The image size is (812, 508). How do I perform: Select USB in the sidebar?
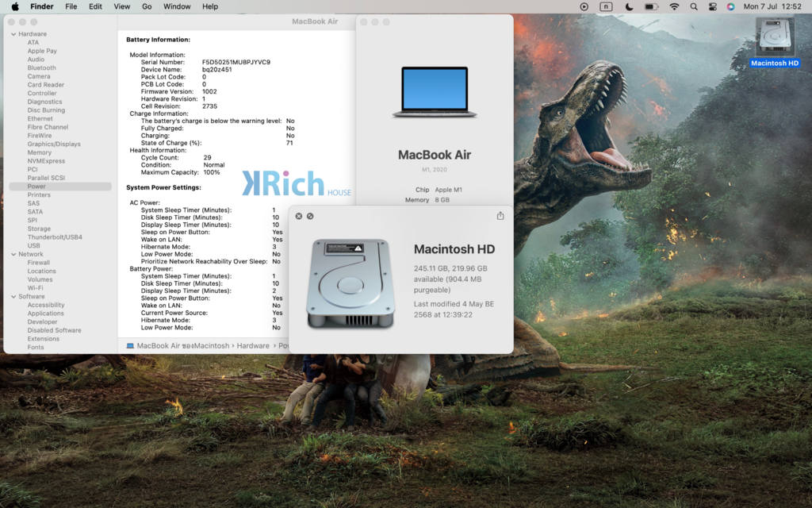click(x=33, y=246)
